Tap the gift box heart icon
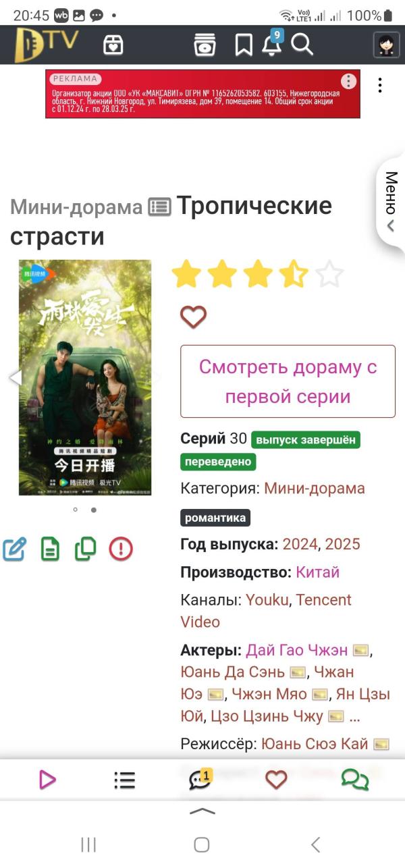The image size is (405, 868). pyautogui.click(x=113, y=45)
